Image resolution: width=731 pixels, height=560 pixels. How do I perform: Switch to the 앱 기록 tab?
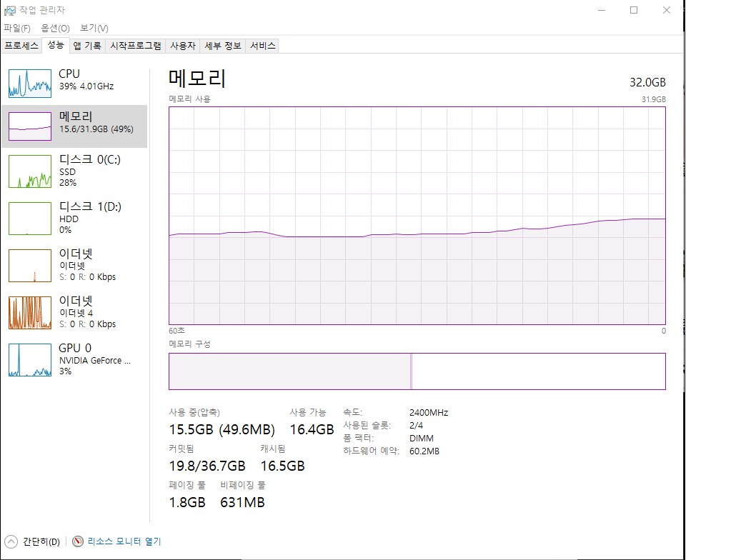coord(87,46)
